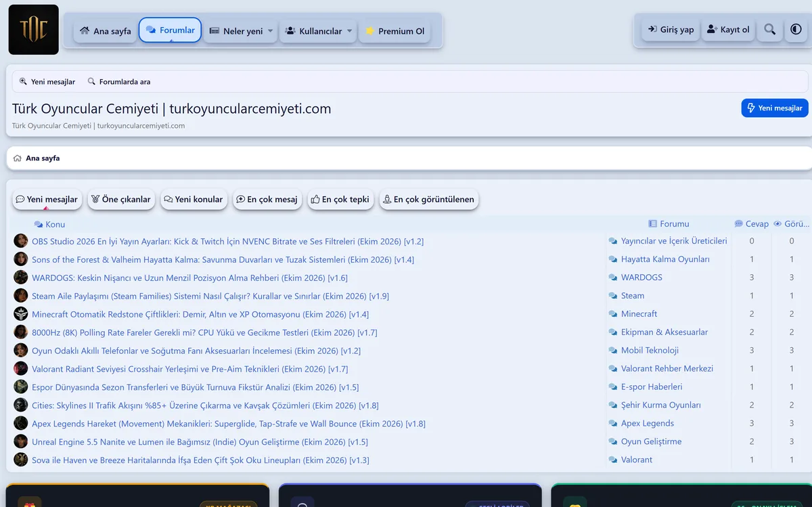Click the avatar beside the Sons of the Forest thread
The width and height of the screenshot is (812, 507).
pos(21,259)
